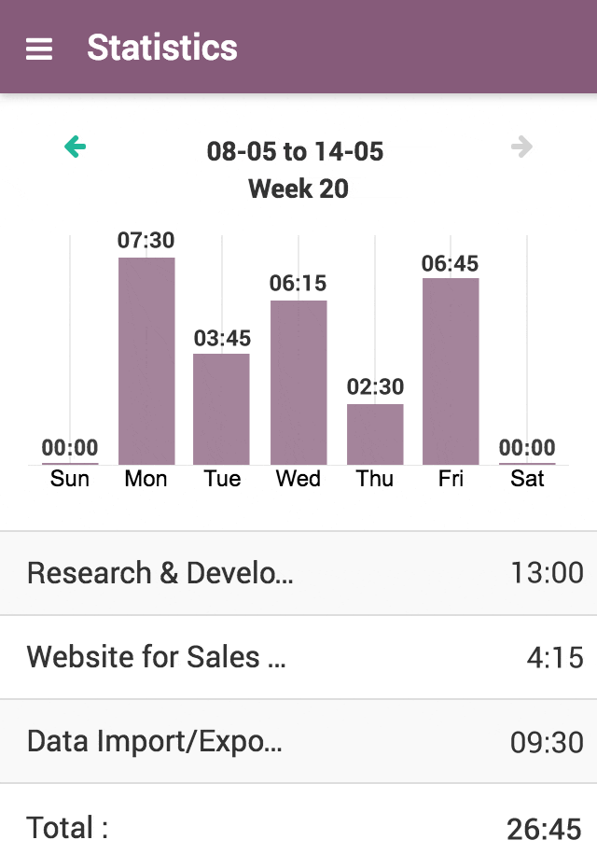
Task: Tap the Thursday 02:30 bar
Action: [x=375, y=434]
